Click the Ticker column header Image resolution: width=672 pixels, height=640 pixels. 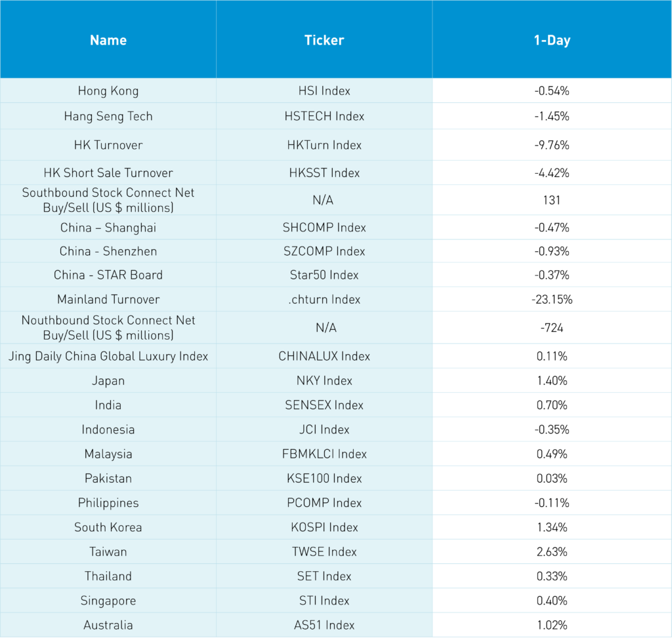pos(324,40)
